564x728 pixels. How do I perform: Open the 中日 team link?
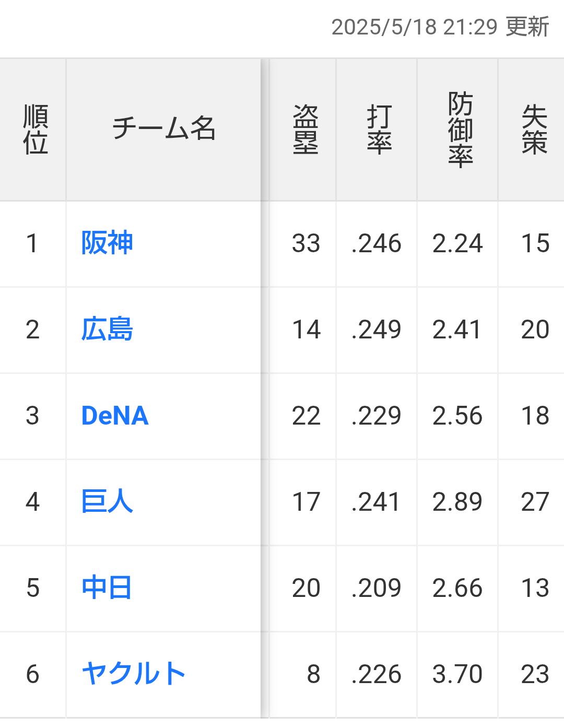click(x=107, y=588)
